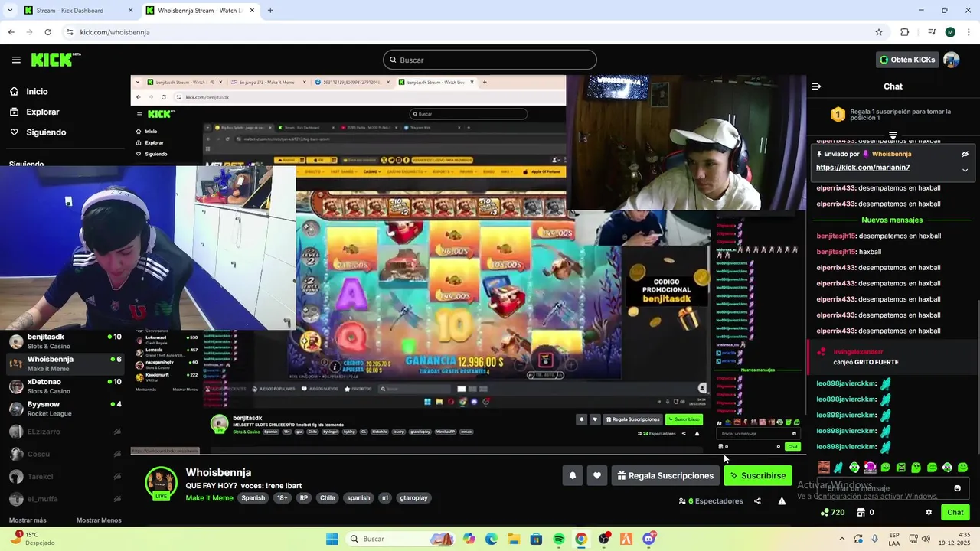Collapse the chat panel with the arrow icon

click(x=816, y=86)
